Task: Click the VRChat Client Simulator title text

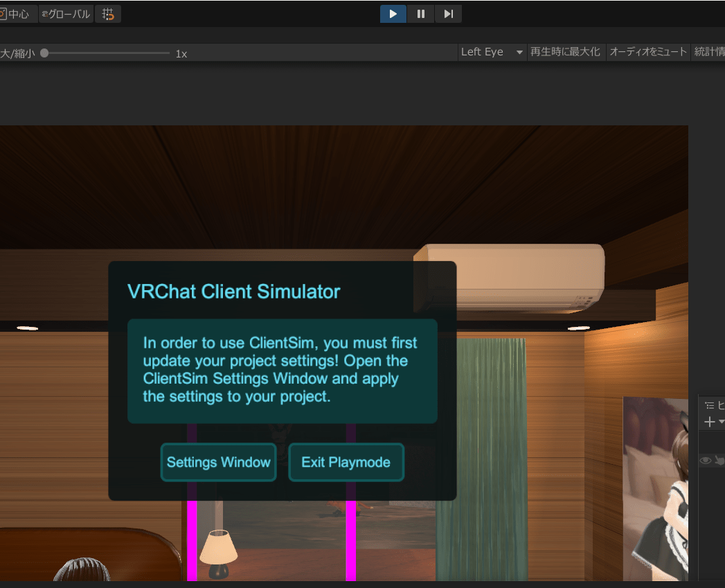Action: (x=233, y=292)
